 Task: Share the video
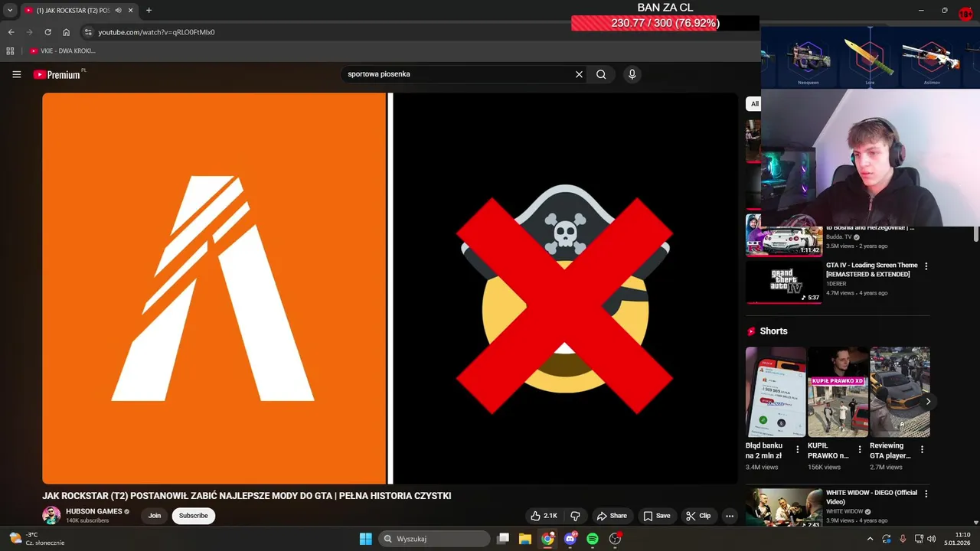[612, 516]
